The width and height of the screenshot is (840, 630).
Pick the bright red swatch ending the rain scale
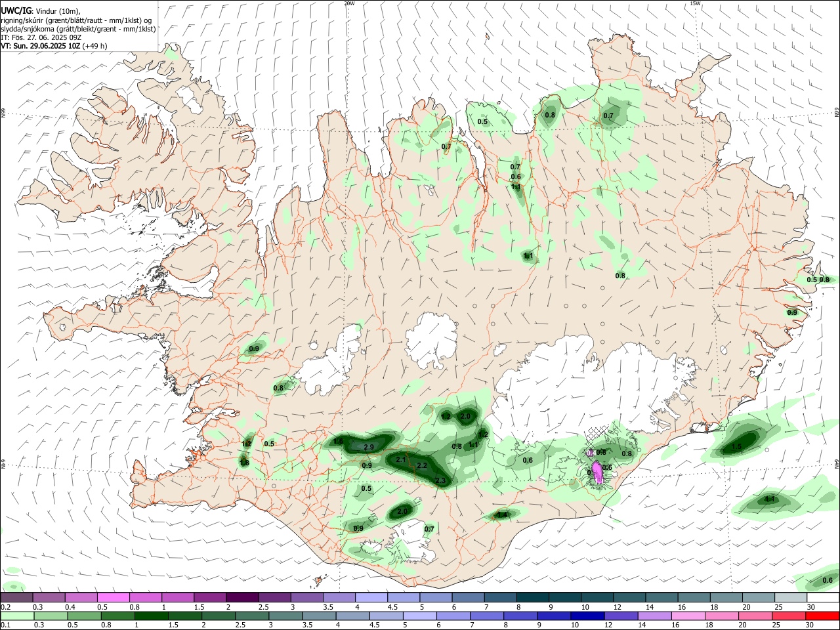(x=823, y=616)
